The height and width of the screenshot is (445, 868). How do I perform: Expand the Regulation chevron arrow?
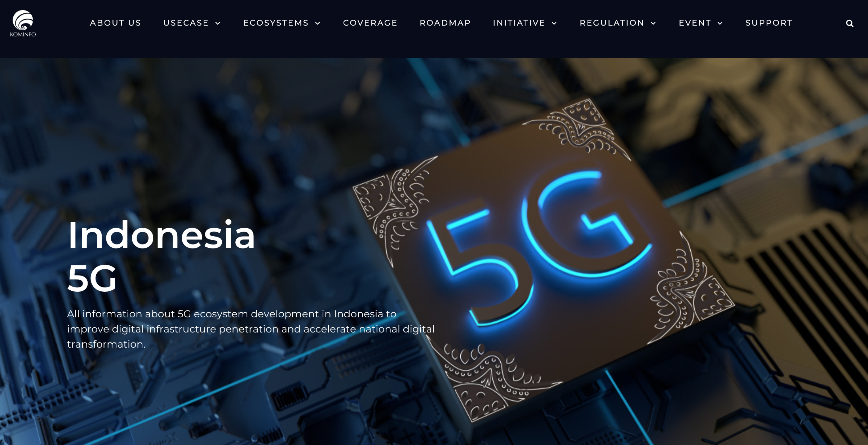653,23
